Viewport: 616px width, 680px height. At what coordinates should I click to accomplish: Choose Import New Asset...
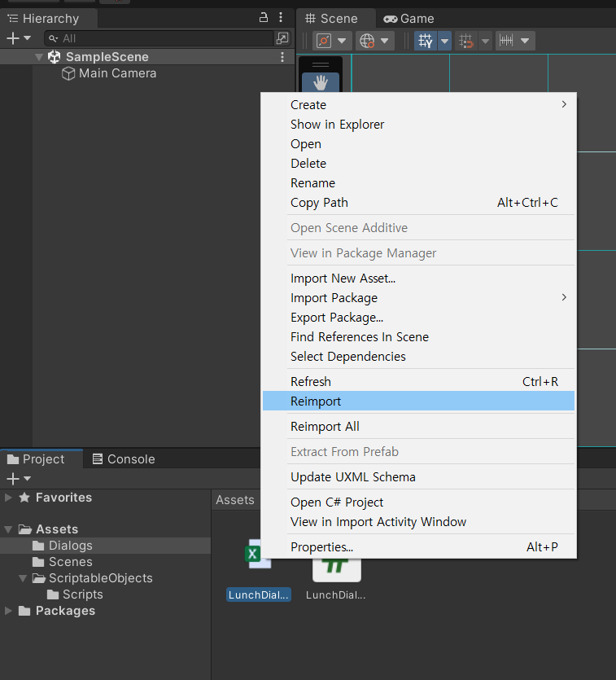pyautogui.click(x=418, y=279)
